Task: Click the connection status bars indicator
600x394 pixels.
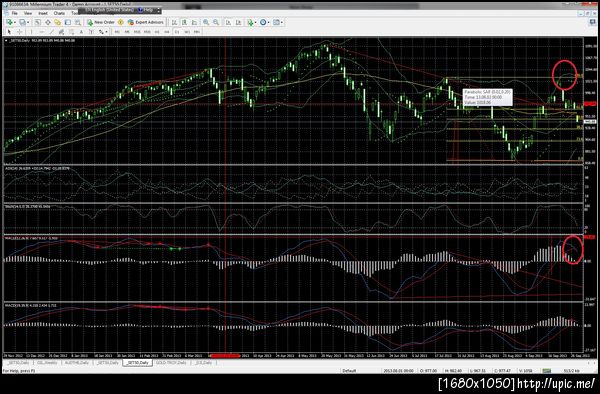Action: click(x=547, y=370)
